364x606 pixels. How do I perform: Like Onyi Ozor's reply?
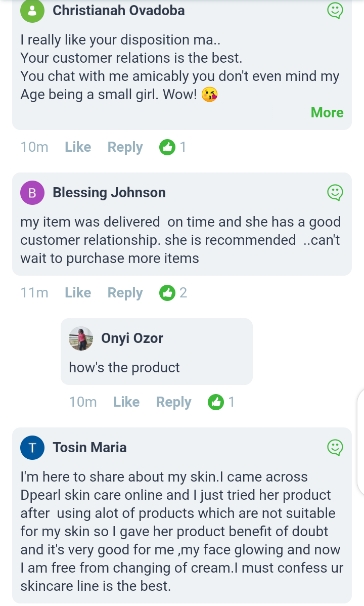tap(126, 402)
